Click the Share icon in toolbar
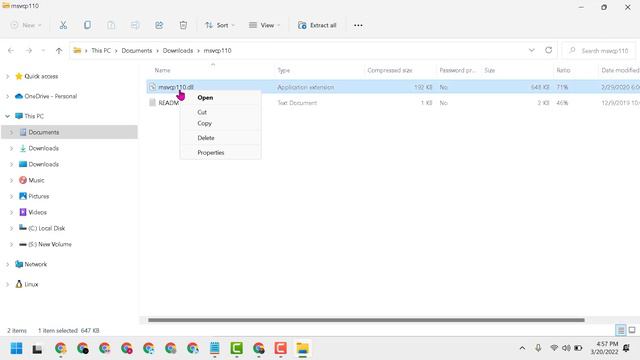The width and height of the screenshot is (640, 360). pos(159,25)
